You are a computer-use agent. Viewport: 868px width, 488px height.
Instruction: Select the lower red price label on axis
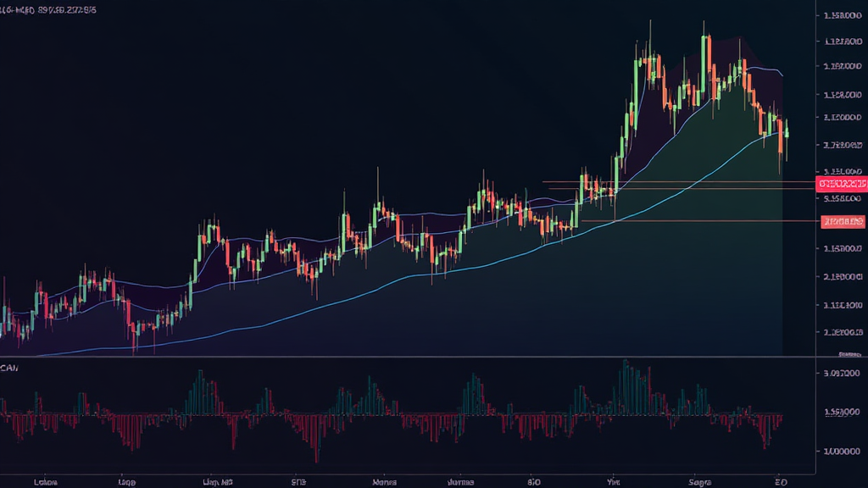843,222
